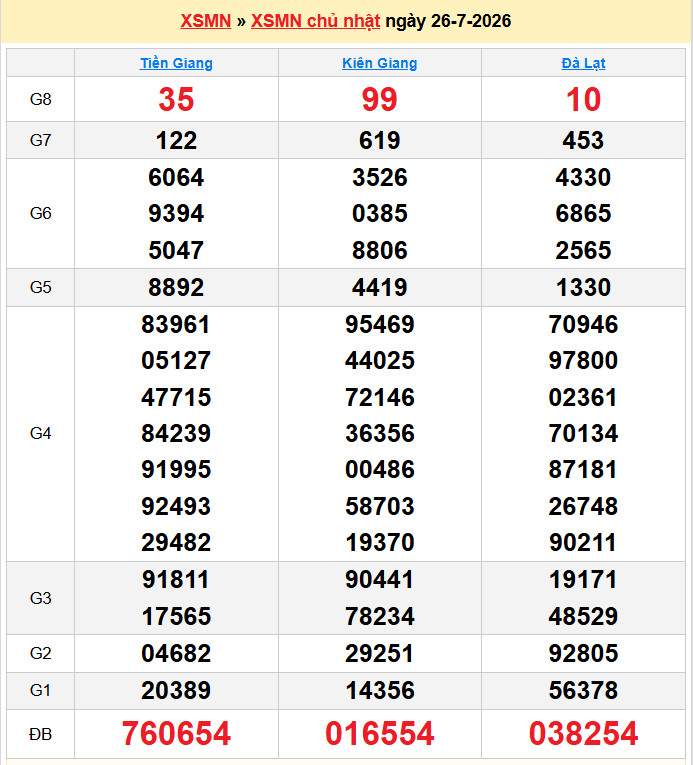Click the G7 number 619
This screenshot has width=693, height=765.
(x=380, y=141)
